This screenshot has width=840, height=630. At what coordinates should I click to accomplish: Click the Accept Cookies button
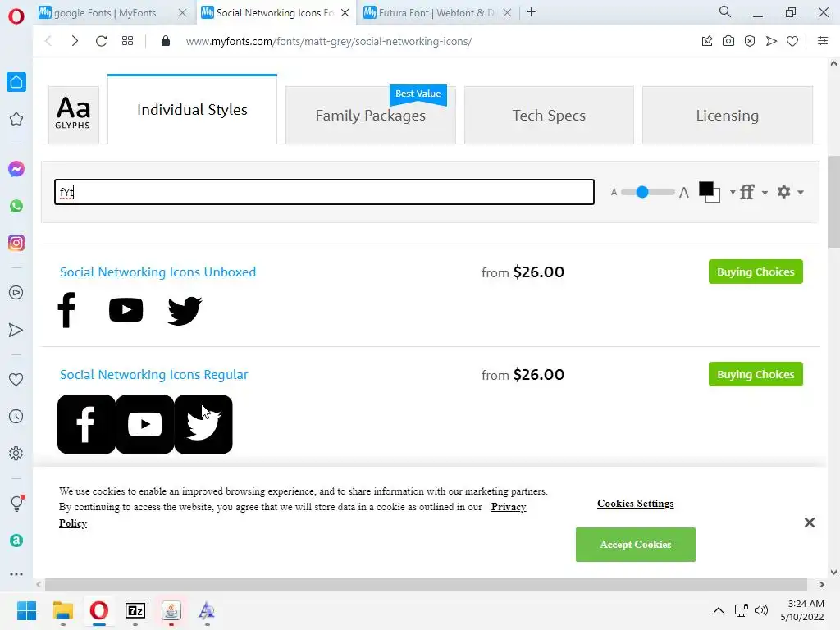tap(636, 545)
